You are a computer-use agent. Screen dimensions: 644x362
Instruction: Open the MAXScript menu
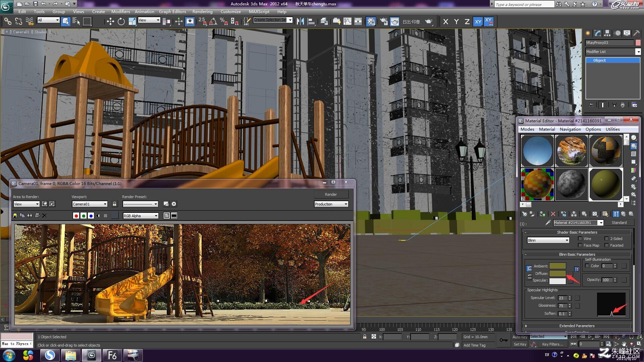[259, 11]
